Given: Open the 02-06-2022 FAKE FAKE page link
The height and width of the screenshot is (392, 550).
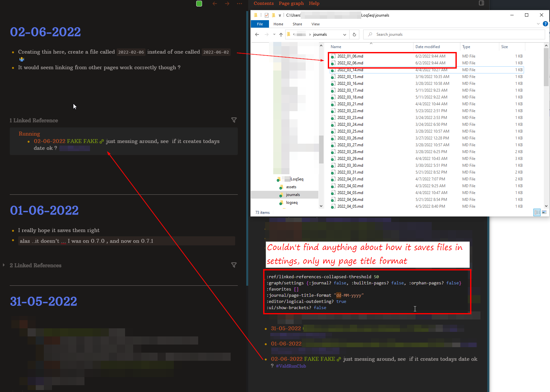Looking at the screenshot, I should click(65, 141).
